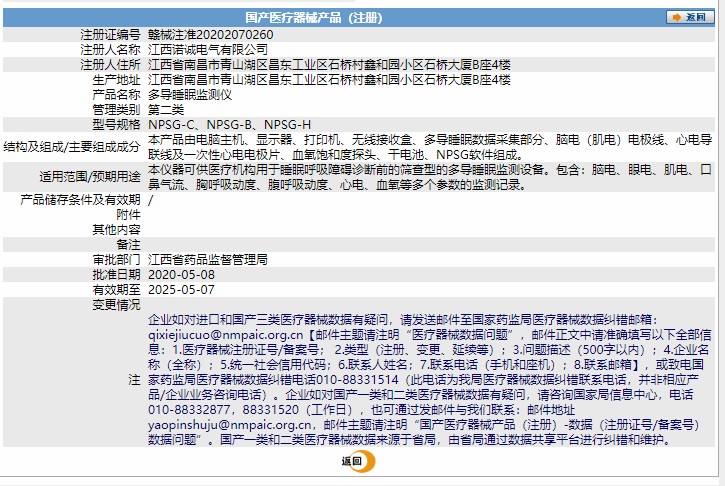This screenshot has width=725, height=486.
Task: Click model spec NPSG-C、NPSG-B、NPSG-H
Action: click(x=229, y=125)
